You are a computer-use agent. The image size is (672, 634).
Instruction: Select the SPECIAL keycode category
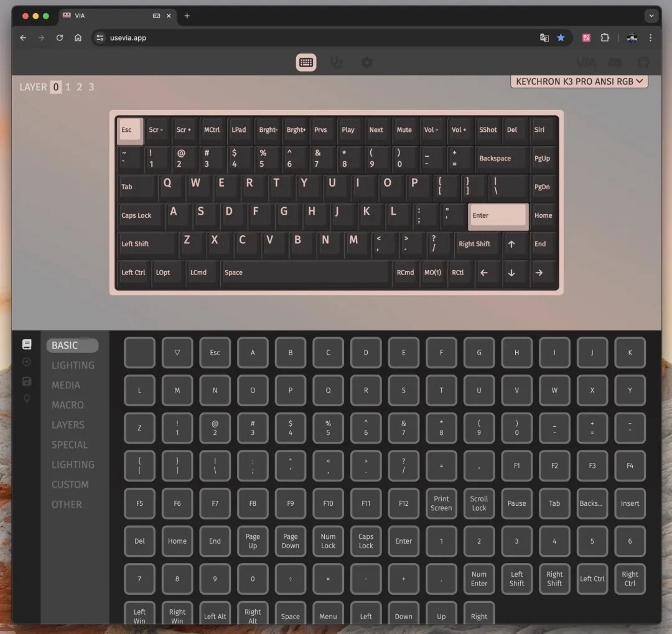70,445
